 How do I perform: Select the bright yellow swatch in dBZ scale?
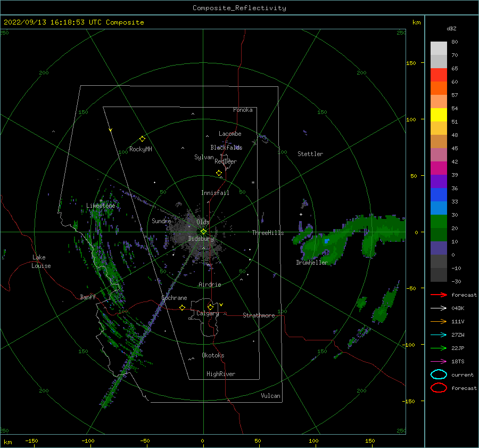click(x=439, y=115)
